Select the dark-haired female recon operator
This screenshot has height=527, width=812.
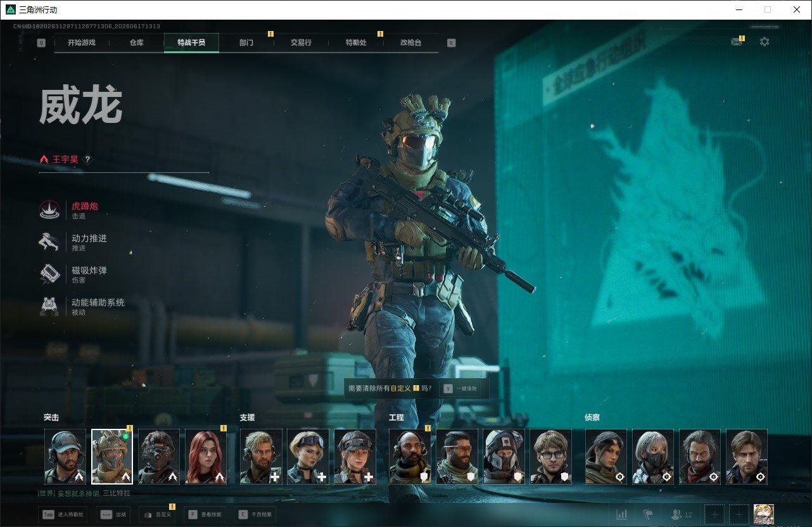(606, 457)
